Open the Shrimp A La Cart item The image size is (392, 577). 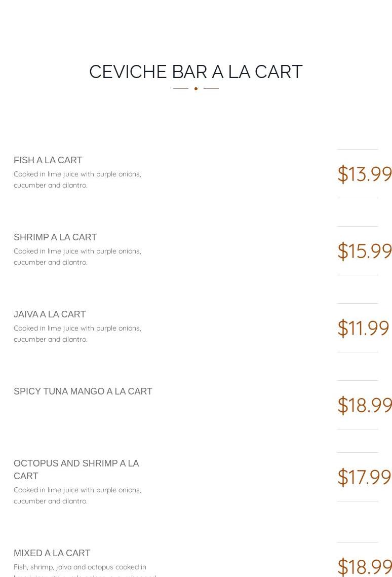pos(55,237)
